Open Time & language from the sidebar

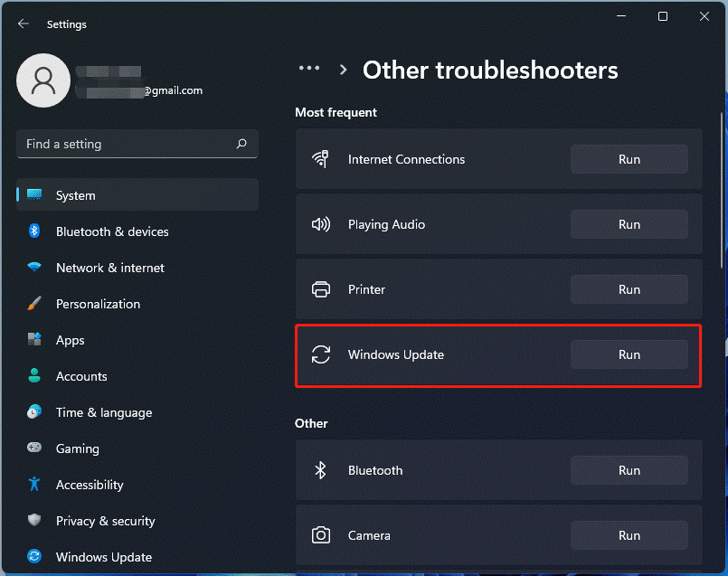coord(102,412)
